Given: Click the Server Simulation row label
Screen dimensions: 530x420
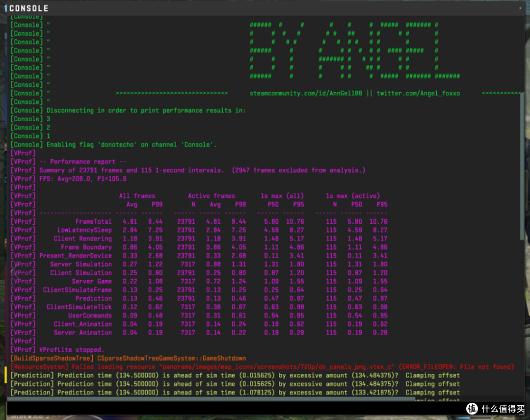Looking at the screenshot, I should [81, 264].
